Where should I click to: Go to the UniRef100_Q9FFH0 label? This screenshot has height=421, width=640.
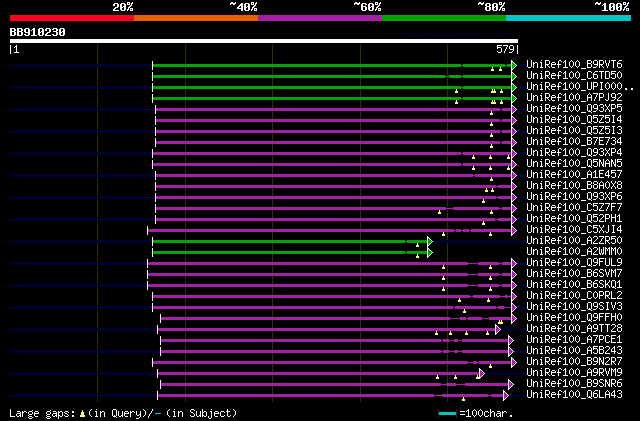574,318
